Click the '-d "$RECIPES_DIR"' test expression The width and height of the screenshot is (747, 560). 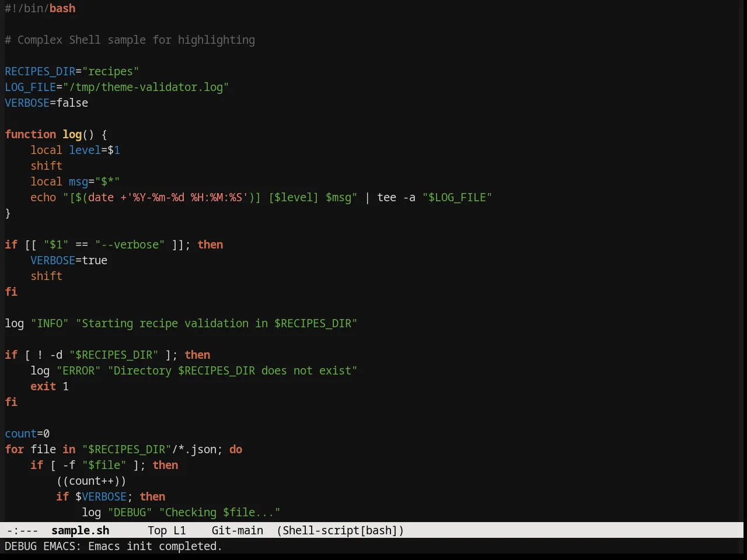[x=104, y=355]
